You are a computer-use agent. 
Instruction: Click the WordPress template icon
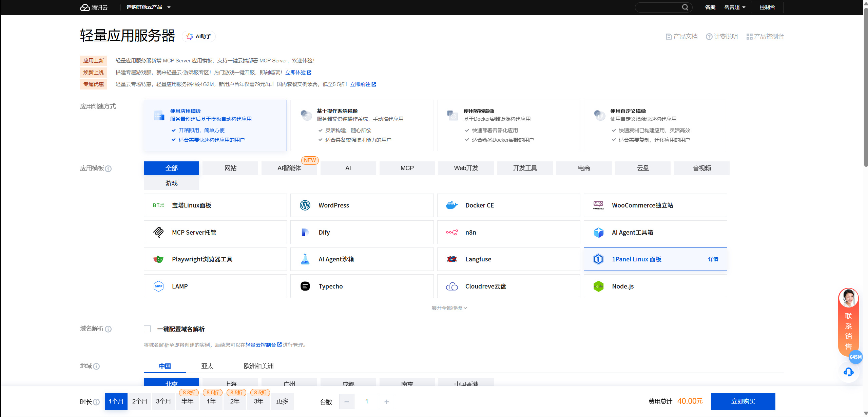point(305,205)
